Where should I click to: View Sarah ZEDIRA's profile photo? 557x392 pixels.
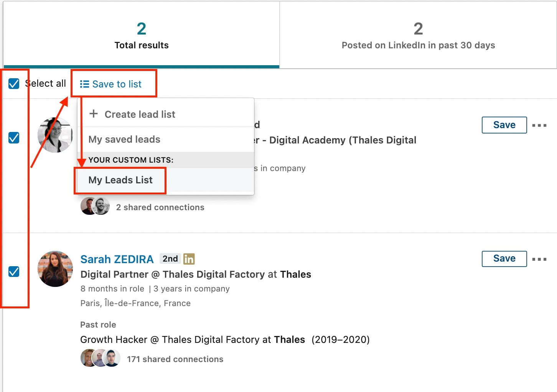click(x=55, y=269)
